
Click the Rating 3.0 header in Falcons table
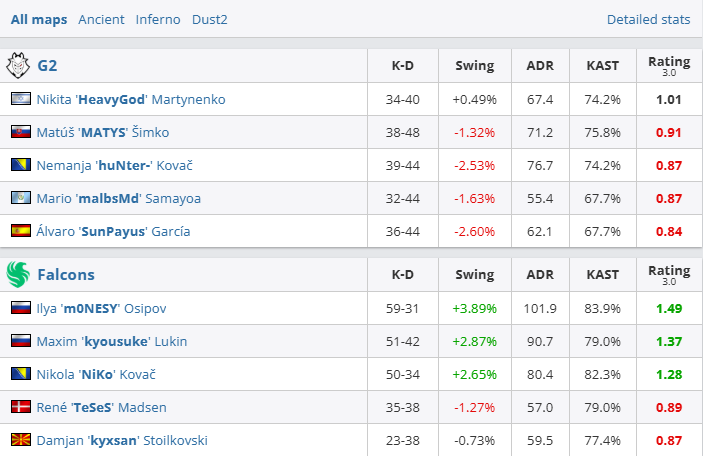[x=669, y=274]
